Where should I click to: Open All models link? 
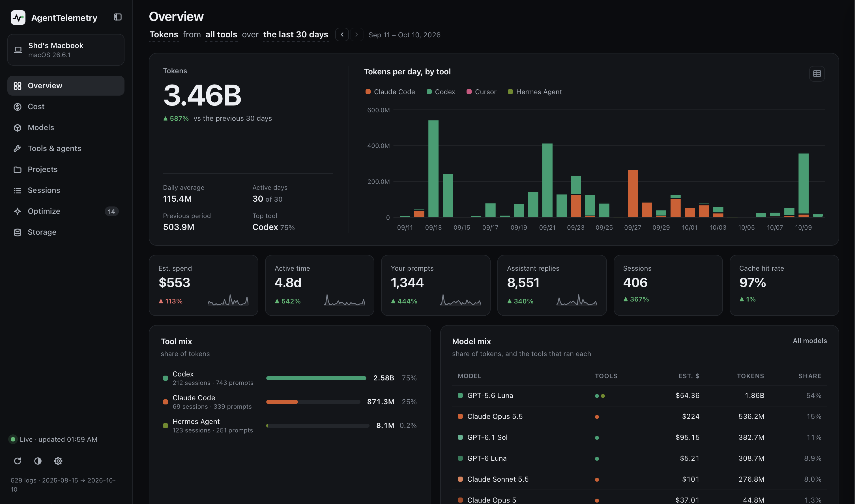(x=810, y=341)
